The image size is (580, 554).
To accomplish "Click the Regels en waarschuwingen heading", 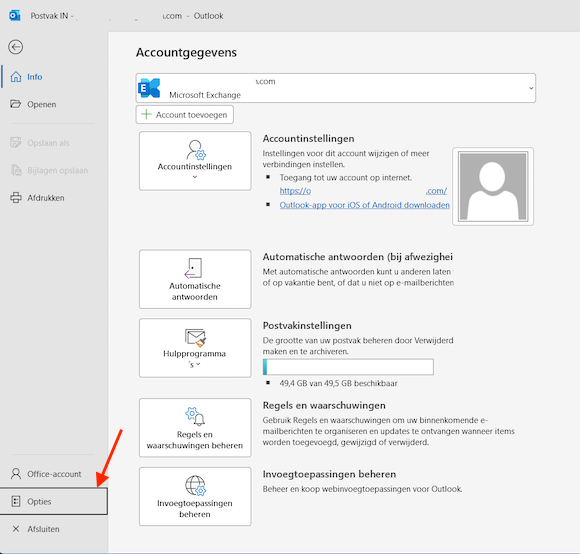I will 324,405.
